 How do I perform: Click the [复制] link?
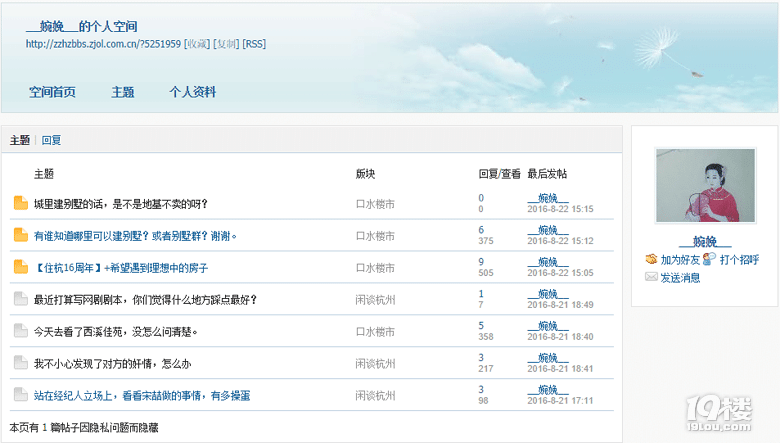click(226, 44)
